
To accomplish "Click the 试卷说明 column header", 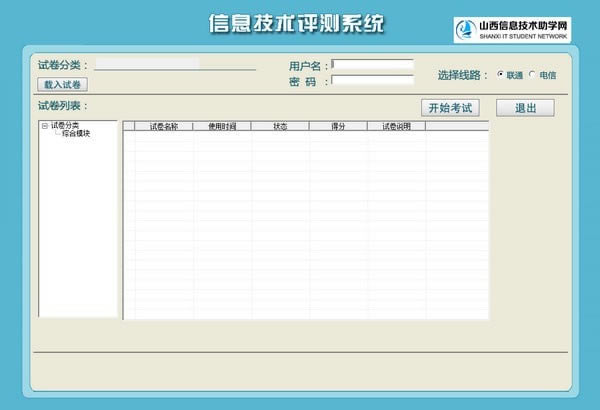I will click(x=396, y=127).
